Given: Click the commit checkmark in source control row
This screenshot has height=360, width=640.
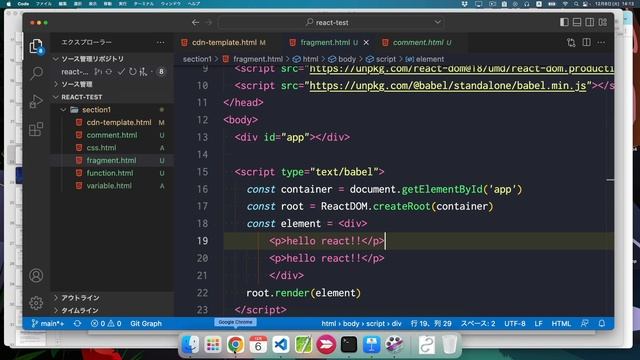Looking at the screenshot, I should 121,72.
